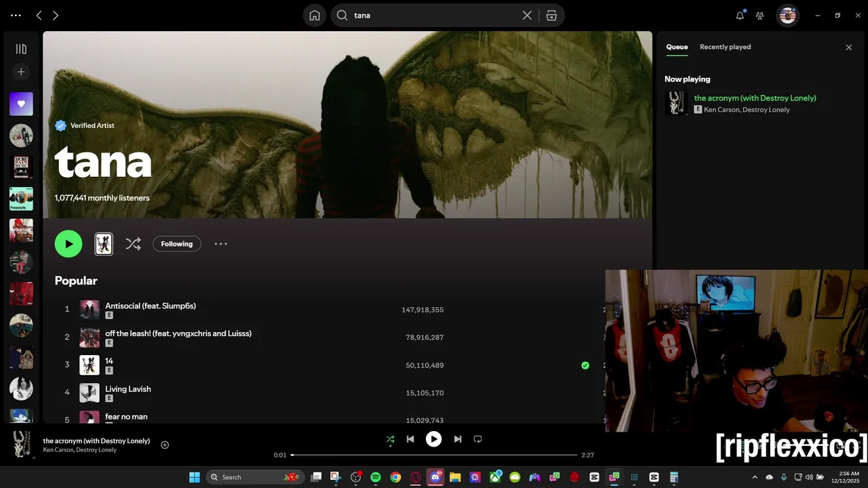The image size is (868, 488).
Task: Click elapsed time 0:01
Action: (280, 455)
